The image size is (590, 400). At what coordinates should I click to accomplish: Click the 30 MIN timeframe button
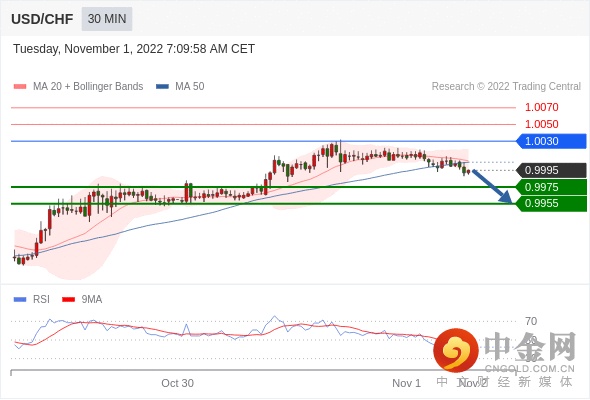click(107, 19)
